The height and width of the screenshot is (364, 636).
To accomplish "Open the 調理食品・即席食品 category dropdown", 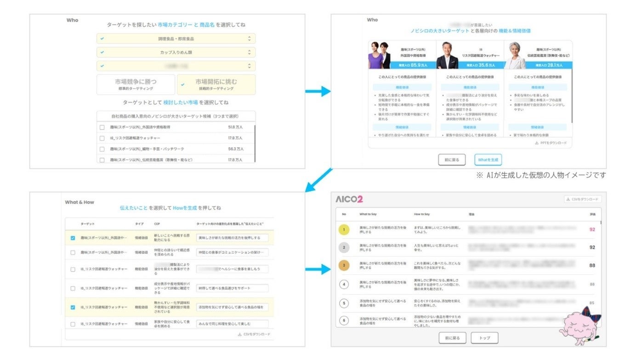I will click(176, 39).
